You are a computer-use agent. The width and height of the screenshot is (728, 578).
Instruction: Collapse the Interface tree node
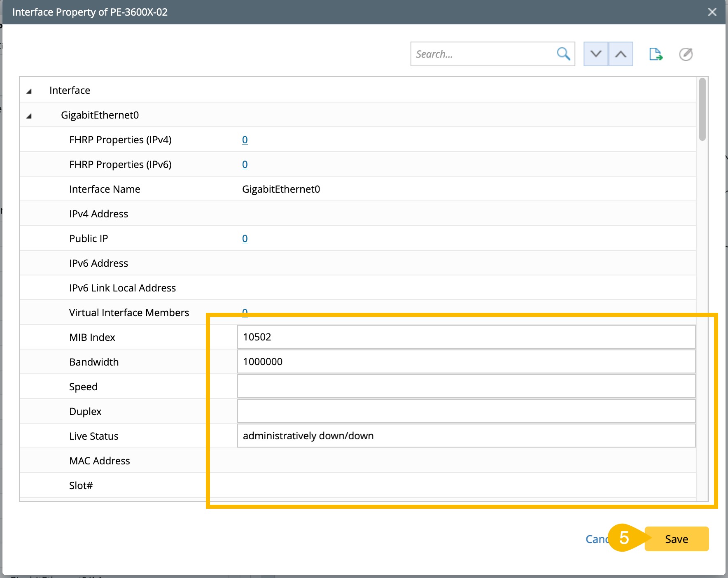(29, 91)
